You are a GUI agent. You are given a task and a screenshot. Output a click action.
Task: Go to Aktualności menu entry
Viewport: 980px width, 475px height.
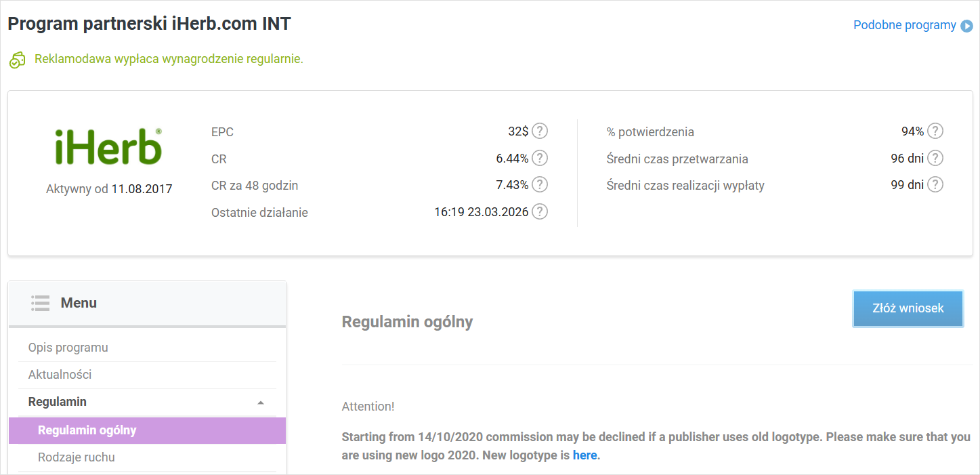tap(60, 375)
